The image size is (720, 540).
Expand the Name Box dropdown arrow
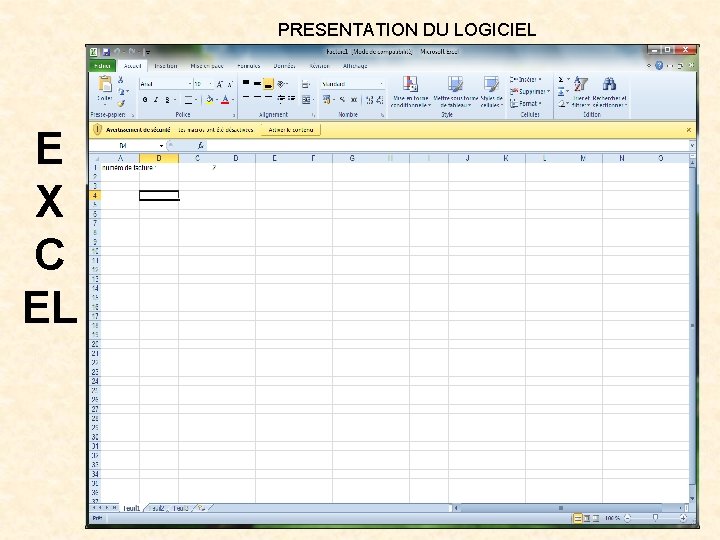[x=161, y=146]
